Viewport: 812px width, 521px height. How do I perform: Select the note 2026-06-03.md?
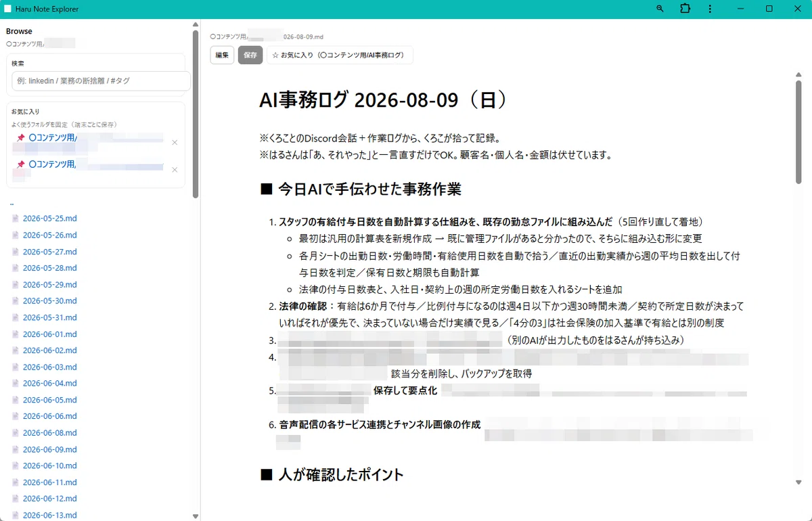[x=49, y=367]
